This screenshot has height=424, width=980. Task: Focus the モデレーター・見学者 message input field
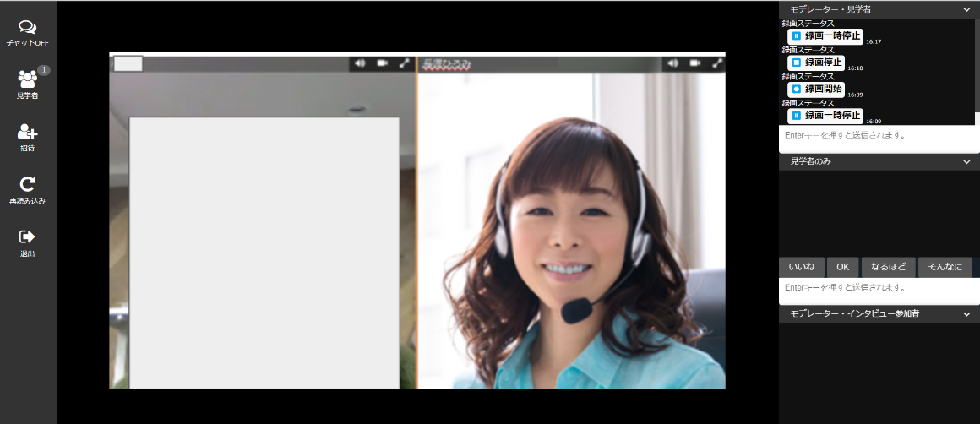[x=877, y=136]
